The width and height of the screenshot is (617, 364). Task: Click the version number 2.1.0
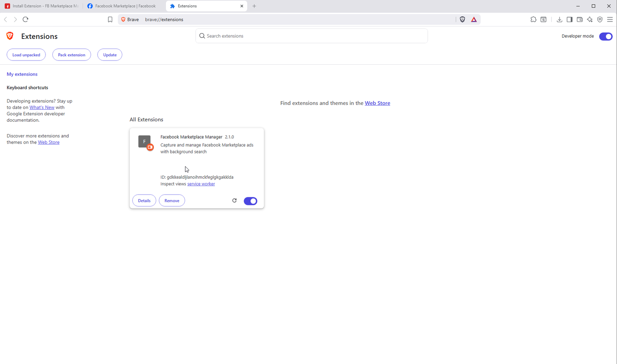[x=229, y=137]
